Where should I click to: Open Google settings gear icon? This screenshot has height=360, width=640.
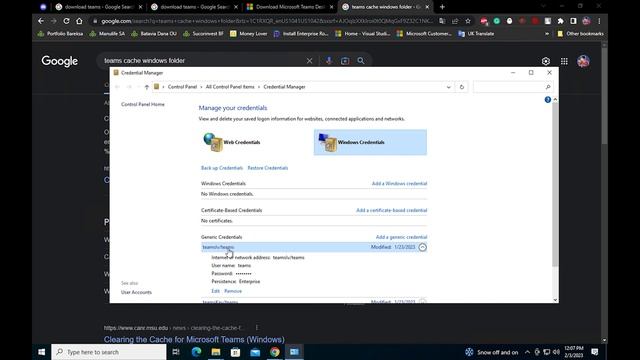tap(546, 61)
